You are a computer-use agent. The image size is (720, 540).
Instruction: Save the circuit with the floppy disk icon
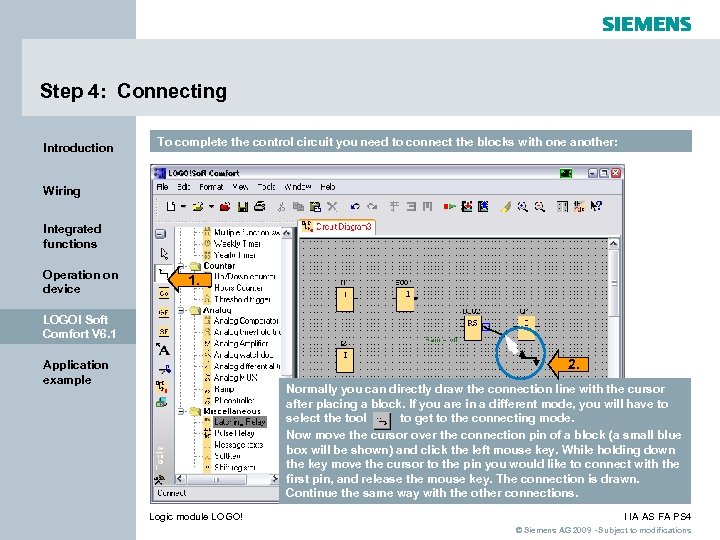[243, 207]
